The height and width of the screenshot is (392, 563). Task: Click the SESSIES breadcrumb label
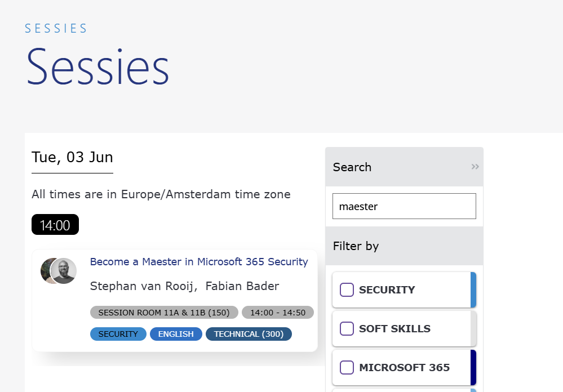[x=56, y=28]
